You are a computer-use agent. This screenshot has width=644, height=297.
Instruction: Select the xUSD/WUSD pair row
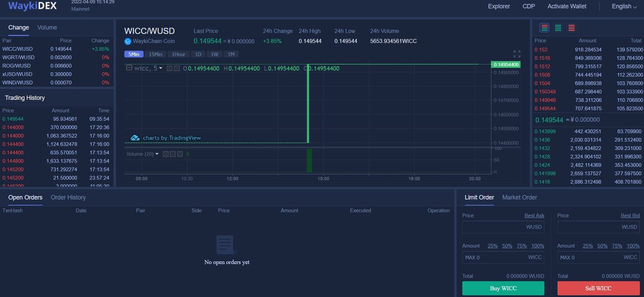(56, 74)
